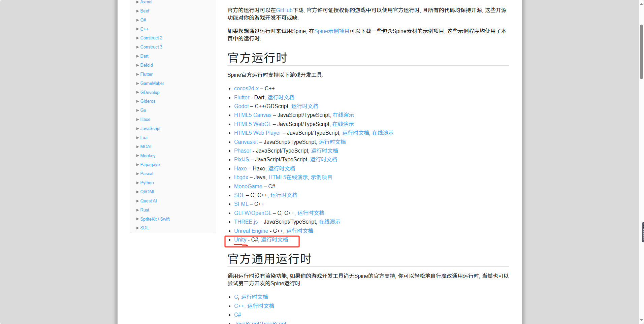
Task: Open the Haxe link in runtime list
Action: point(240,168)
